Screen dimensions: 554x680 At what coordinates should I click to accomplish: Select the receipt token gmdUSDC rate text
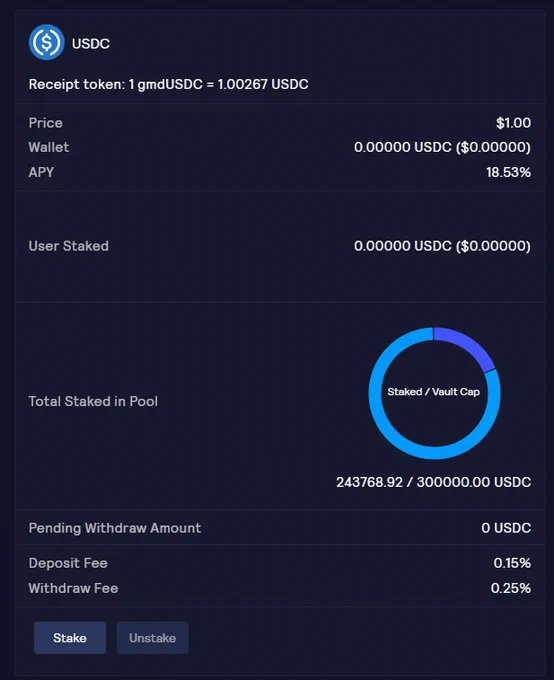pos(168,84)
